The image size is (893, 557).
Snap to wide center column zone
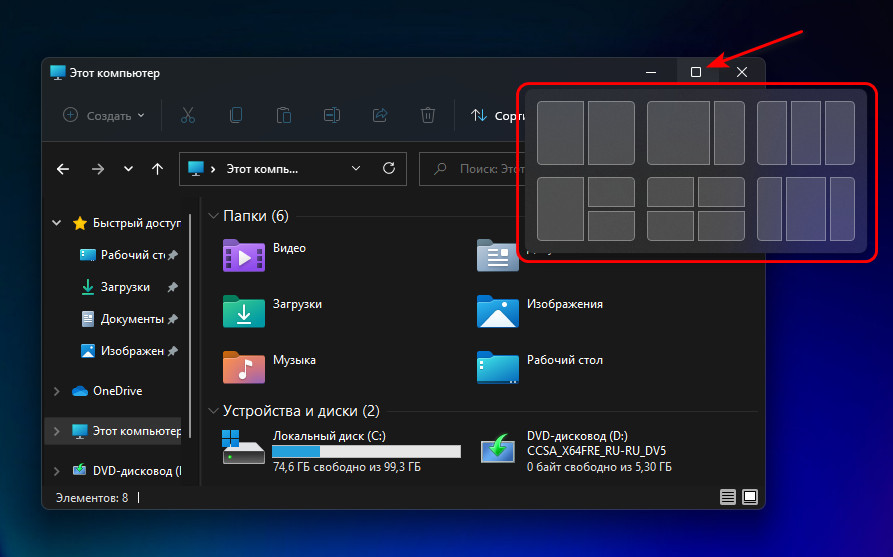tap(806, 209)
